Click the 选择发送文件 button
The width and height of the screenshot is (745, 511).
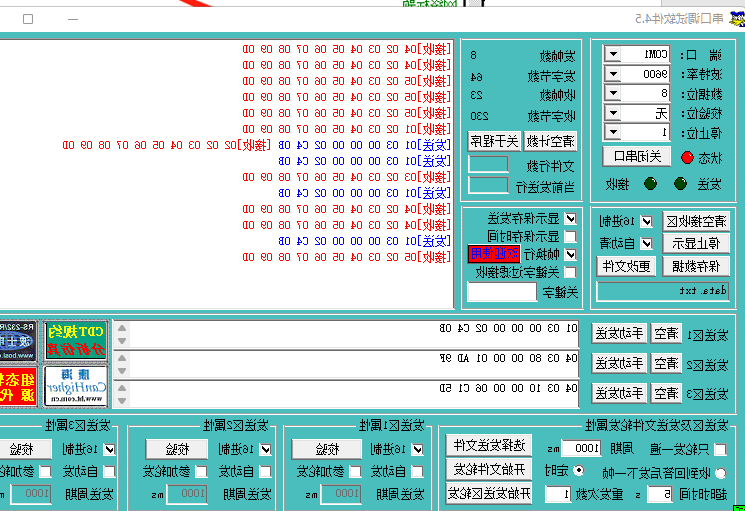489,445
